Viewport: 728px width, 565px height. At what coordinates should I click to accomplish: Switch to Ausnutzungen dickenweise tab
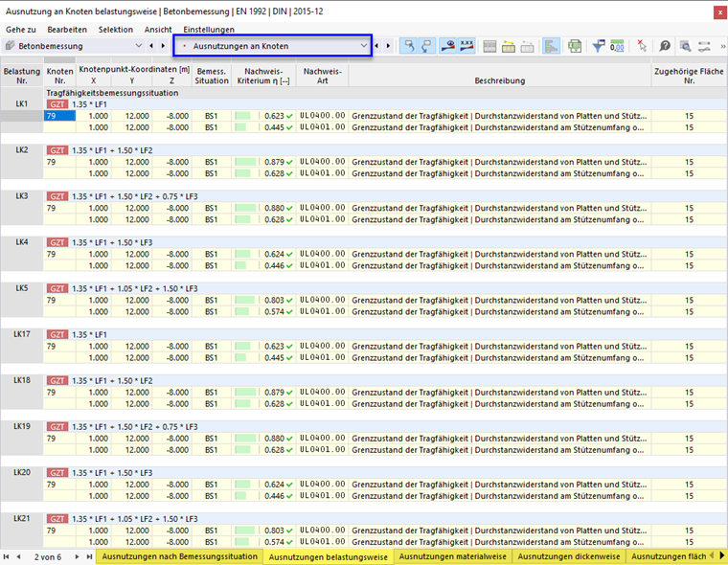(569, 556)
